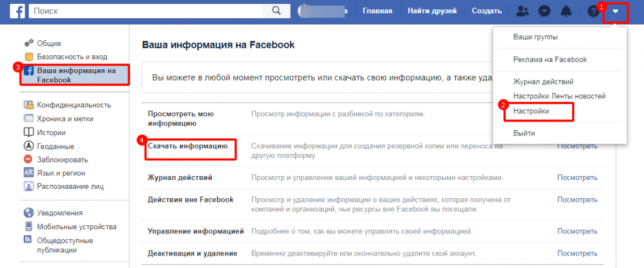Click the Конфиденциальность lock icon

28,105
